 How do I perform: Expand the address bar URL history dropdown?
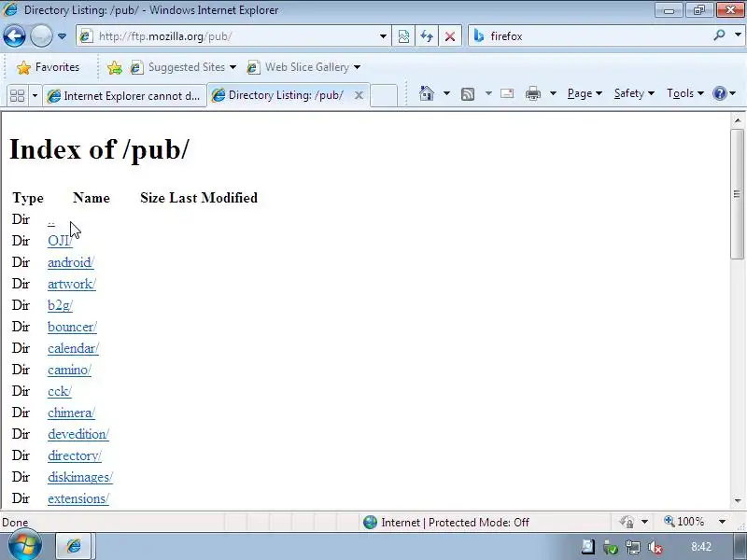pos(383,36)
